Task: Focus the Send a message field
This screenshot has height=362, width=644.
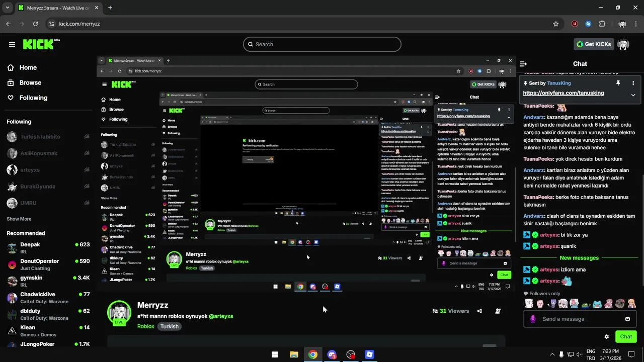Action: (x=579, y=319)
